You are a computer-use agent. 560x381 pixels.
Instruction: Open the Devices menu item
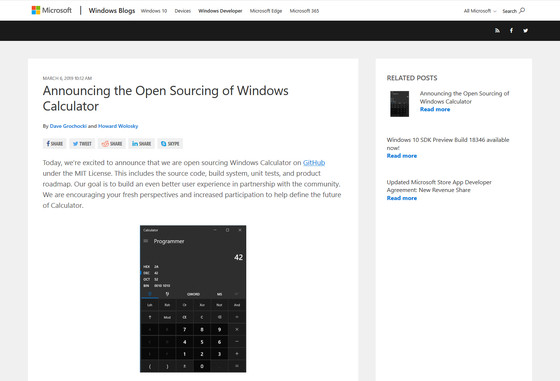(x=182, y=11)
